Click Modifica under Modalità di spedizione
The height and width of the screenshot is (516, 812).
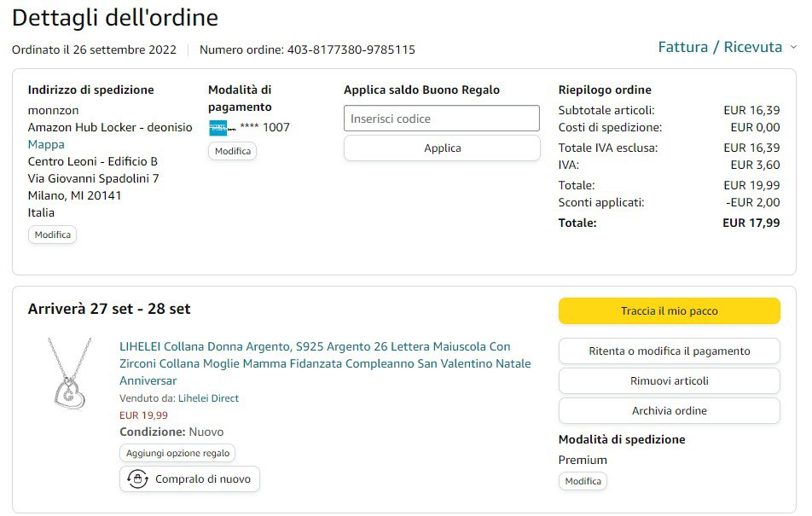(583, 481)
